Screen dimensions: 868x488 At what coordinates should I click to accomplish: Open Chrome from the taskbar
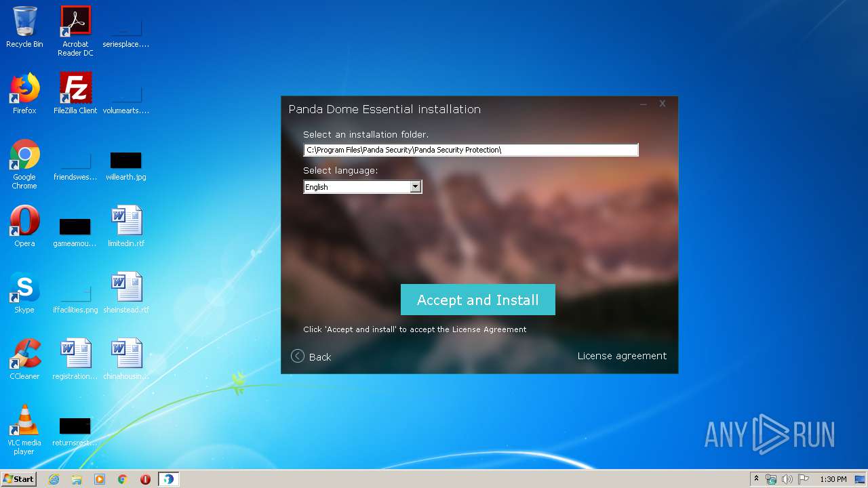pyautogui.click(x=123, y=479)
